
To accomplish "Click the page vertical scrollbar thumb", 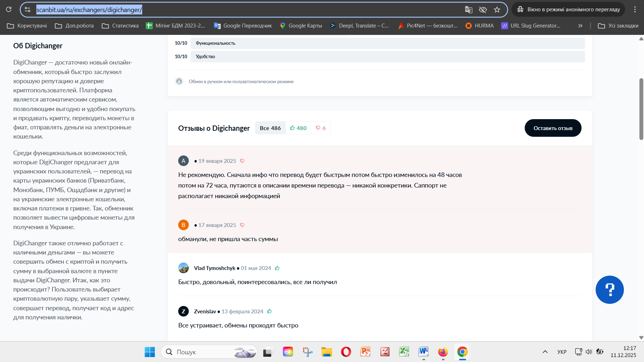I will pos(641,109).
